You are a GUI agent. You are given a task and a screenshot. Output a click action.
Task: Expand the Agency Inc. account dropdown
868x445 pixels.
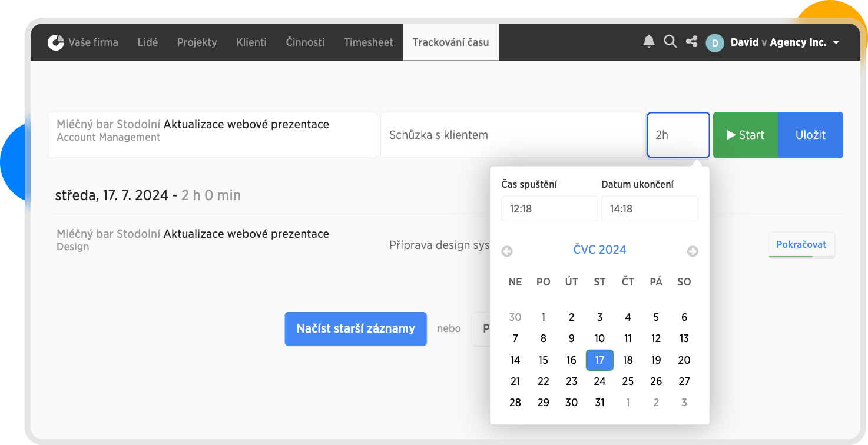pos(836,42)
